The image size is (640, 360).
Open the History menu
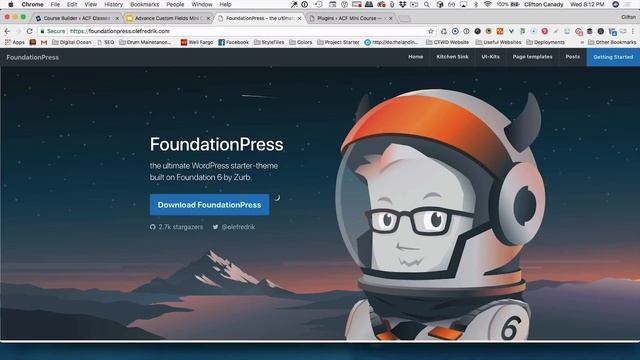(x=113, y=4)
